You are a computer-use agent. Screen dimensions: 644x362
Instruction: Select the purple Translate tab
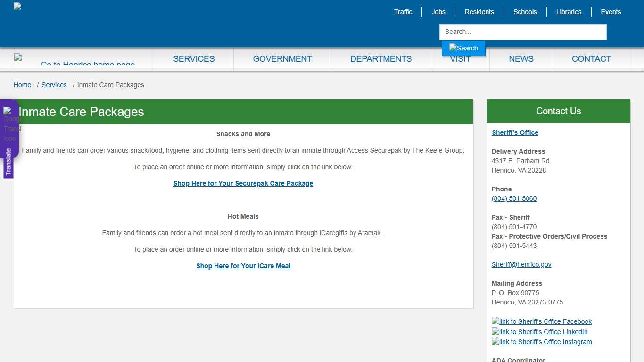[9, 160]
